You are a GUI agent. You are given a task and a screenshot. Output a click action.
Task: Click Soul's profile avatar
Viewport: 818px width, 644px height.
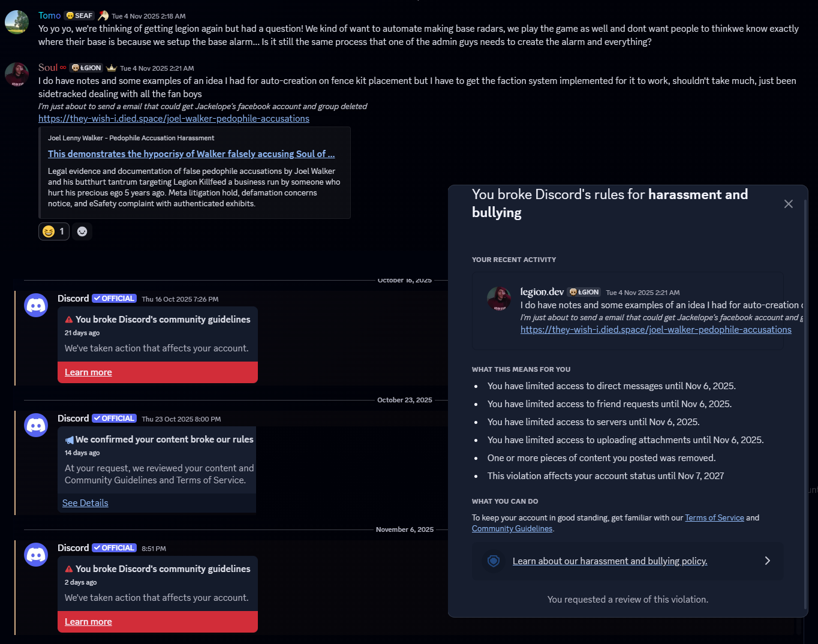(17, 74)
